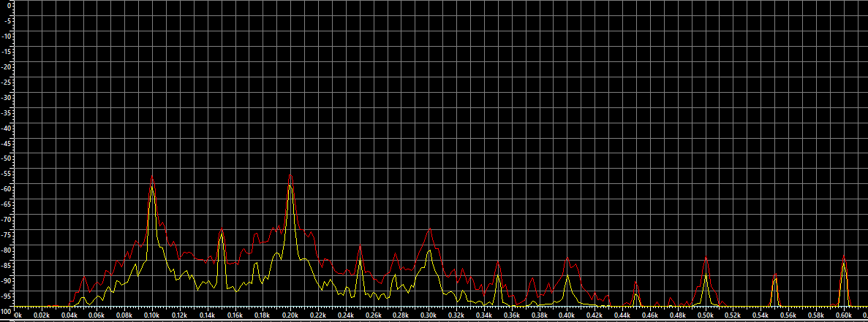Click the 0.10k frequency axis label
868x322 pixels.
(x=152, y=315)
